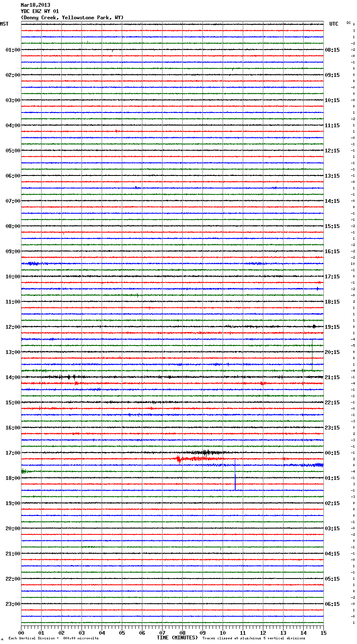The width and height of the screenshot is (357, 644).
Task: Select the 23:00 MST time label
Action: [13, 604]
